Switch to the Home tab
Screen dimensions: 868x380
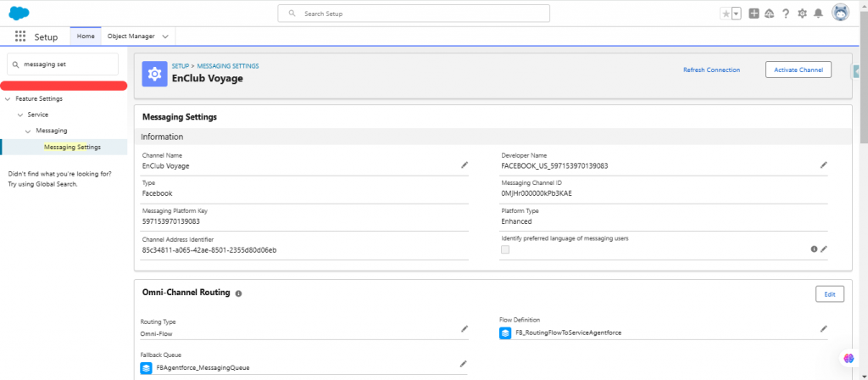pyautogui.click(x=86, y=36)
